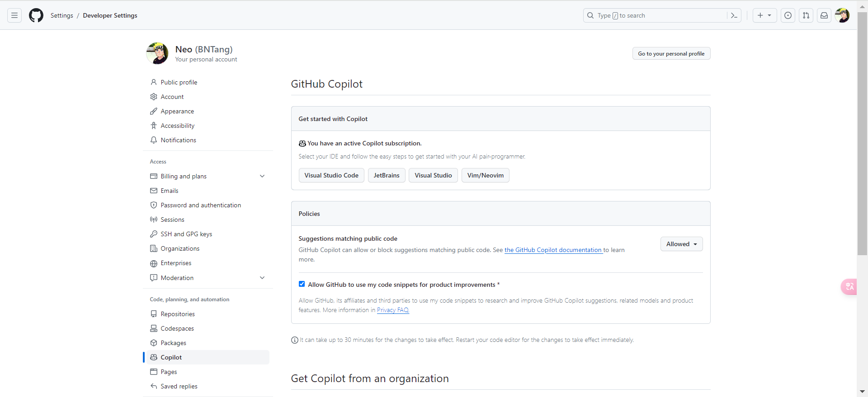This screenshot has width=868, height=397.
Task: Open the user avatar menu in header
Action: 842,15
